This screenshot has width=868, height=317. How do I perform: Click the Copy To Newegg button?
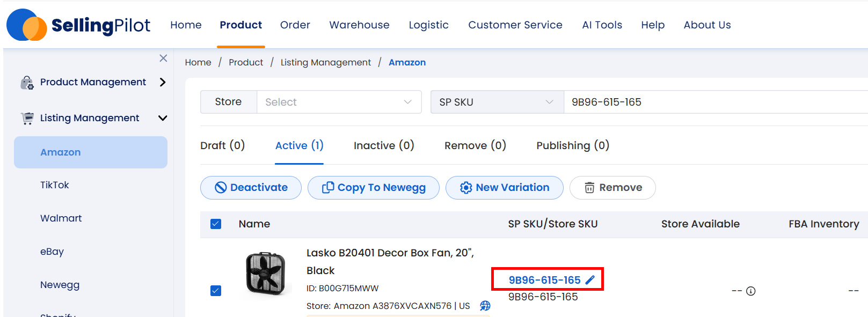tap(374, 188)
